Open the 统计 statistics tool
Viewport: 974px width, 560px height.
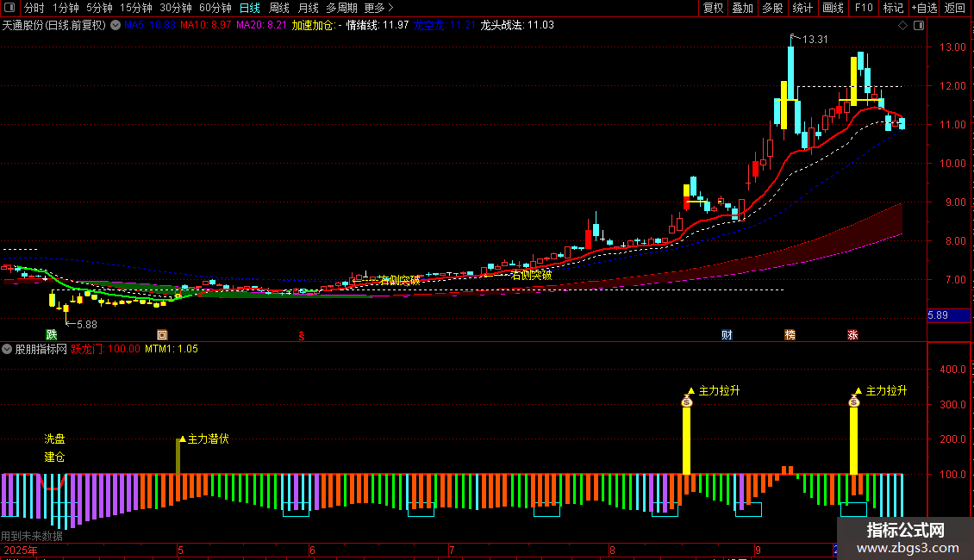(x=802, y=8)
